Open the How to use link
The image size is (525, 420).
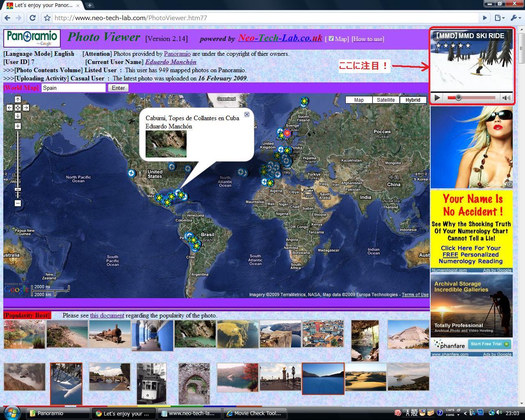point(368,39)
